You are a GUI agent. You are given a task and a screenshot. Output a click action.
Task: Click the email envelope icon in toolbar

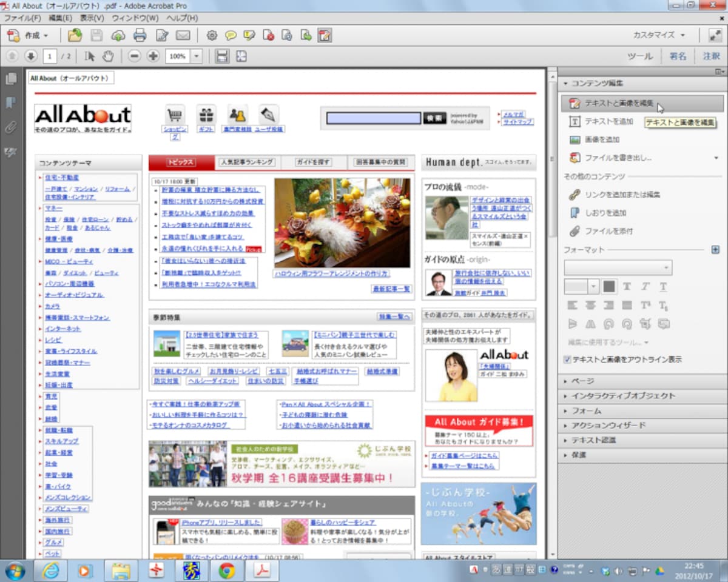pyautogui.click(x=183, y=35)
